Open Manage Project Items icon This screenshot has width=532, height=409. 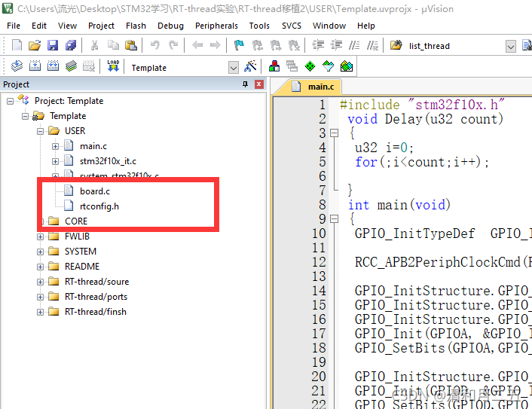(274, 66)
